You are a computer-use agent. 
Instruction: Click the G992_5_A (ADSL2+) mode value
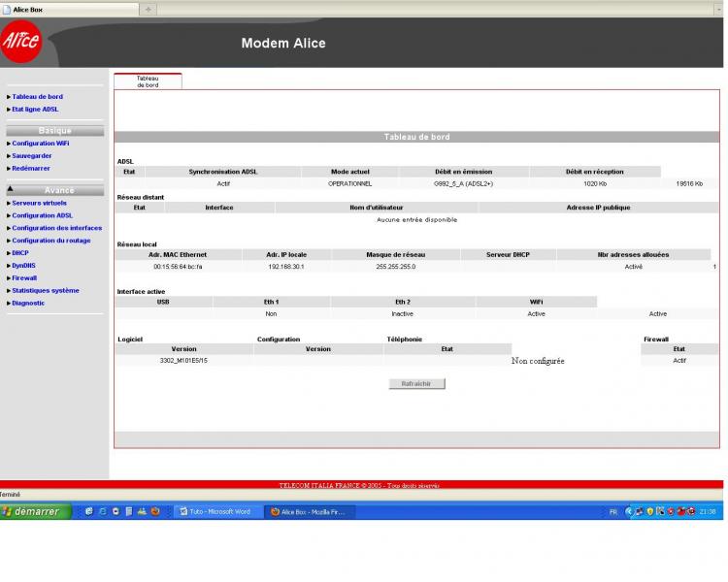tap(463, 183)
